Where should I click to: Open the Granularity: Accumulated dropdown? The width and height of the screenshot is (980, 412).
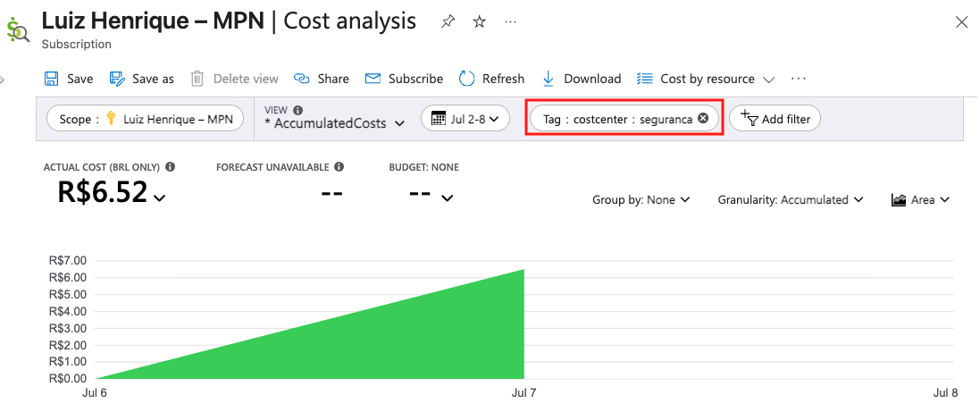point(791,200)
